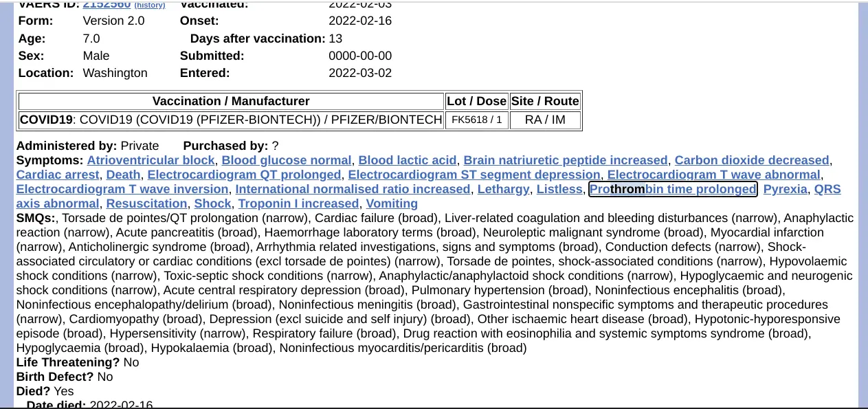Click the Death symptom link
The image size is (868, 409).
(124, 175)
